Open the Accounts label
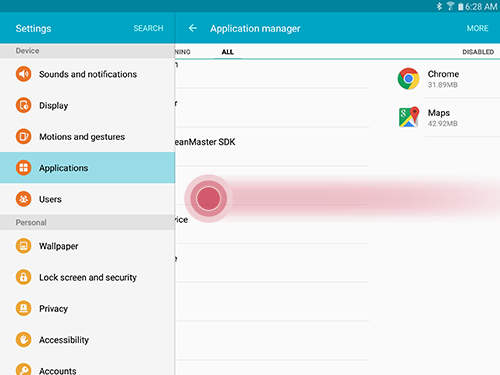Image resolution: width=500 pixels, height=375 pixels. coord(58,371)
